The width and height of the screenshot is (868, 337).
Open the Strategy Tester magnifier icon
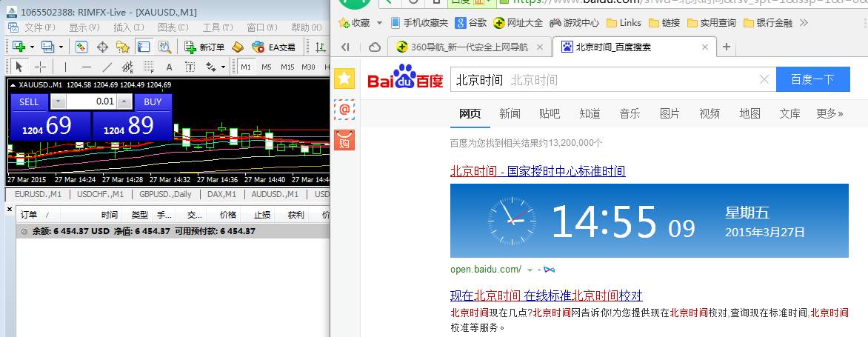pyautogui.click(x=164, y=47)
